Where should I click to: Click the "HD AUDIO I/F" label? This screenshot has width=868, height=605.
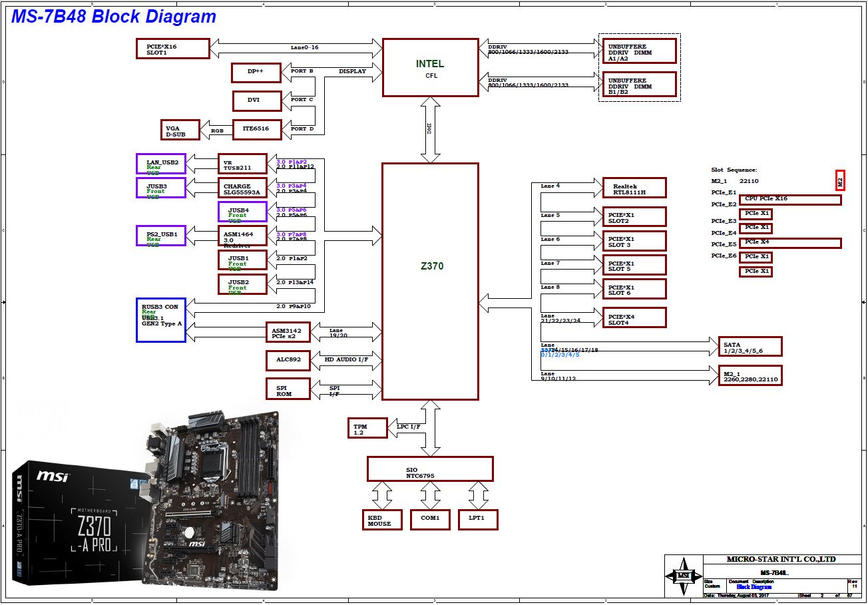345,360
